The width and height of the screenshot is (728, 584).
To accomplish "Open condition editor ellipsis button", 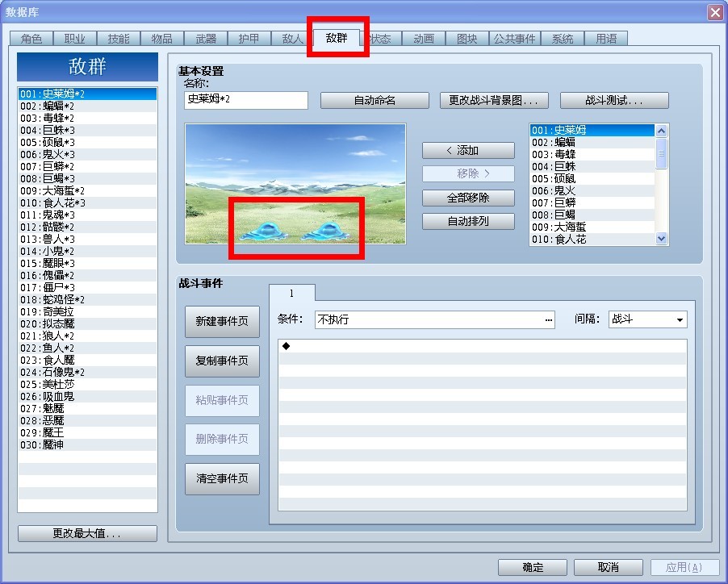I will (548, 319).
